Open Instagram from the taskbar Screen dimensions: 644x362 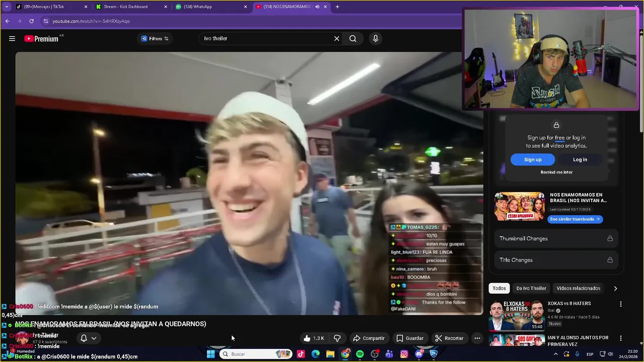[404, 354]
